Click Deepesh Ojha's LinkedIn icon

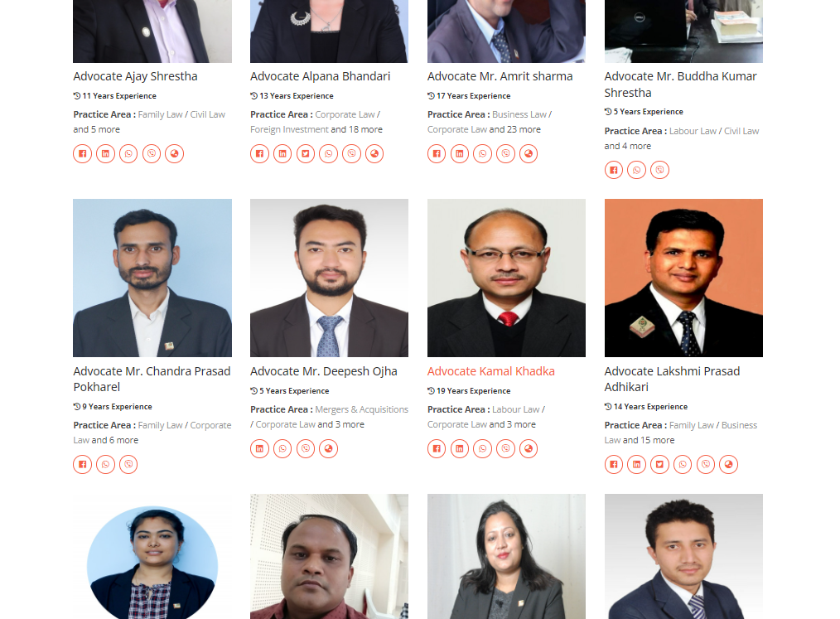tap(260, 448)
